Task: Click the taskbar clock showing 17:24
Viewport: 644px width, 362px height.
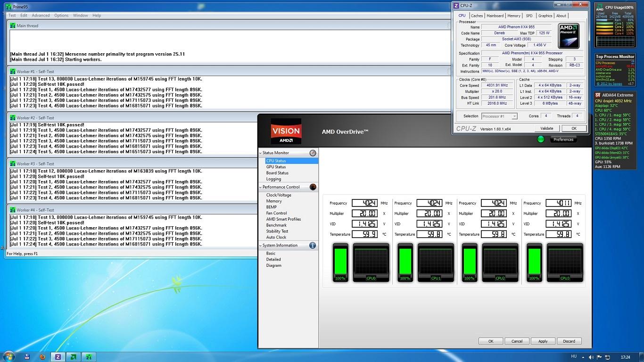Action: [x=625, y=357]
